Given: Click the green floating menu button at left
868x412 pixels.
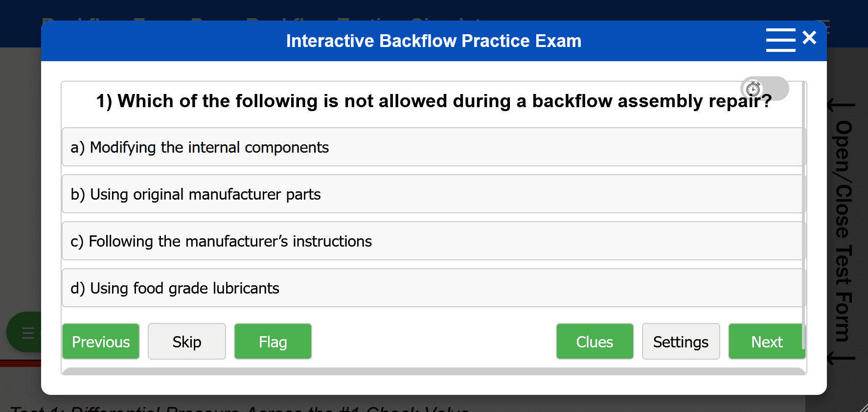Looking at the screenshot, I should click(24, 333).
